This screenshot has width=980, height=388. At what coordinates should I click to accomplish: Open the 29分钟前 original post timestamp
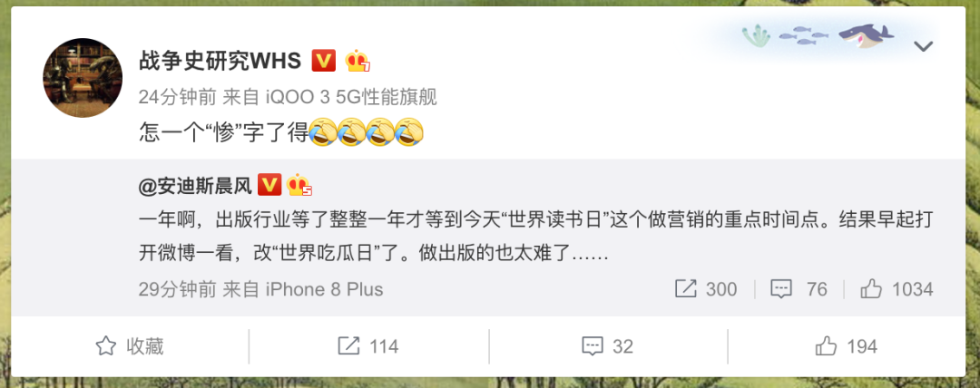(178, 289)
